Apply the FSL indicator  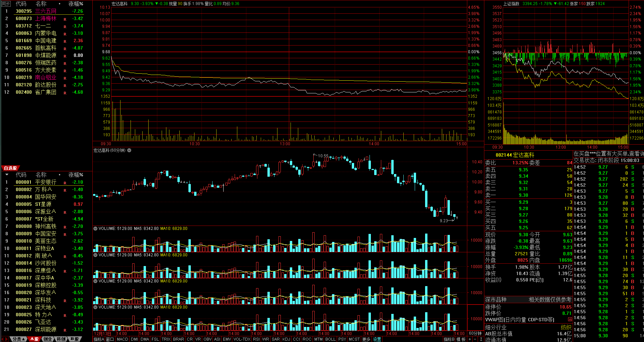coord(155,339)
